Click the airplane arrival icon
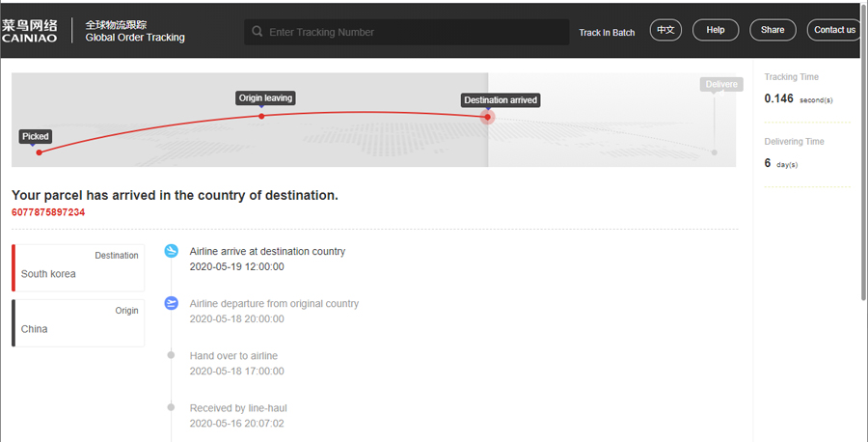 pyautogui.click(x=172, y=251)
